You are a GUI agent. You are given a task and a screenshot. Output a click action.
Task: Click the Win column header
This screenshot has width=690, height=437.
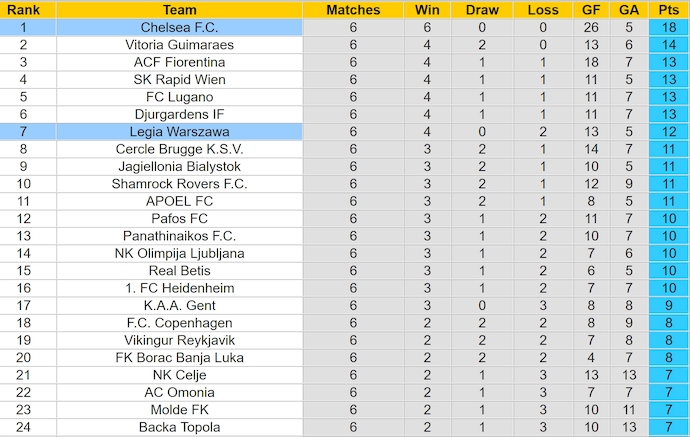pyautogui.click(x=423, y=10)
